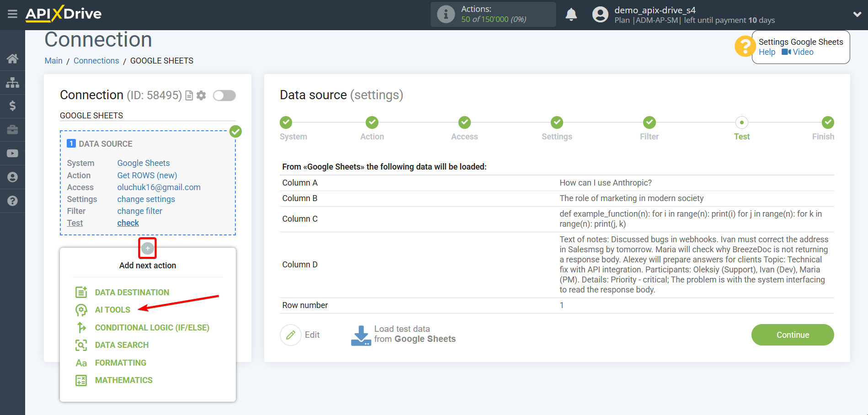Screen dimensions: 868x415
Task: Click the change filter link
Action: click(x=140, y=211)
